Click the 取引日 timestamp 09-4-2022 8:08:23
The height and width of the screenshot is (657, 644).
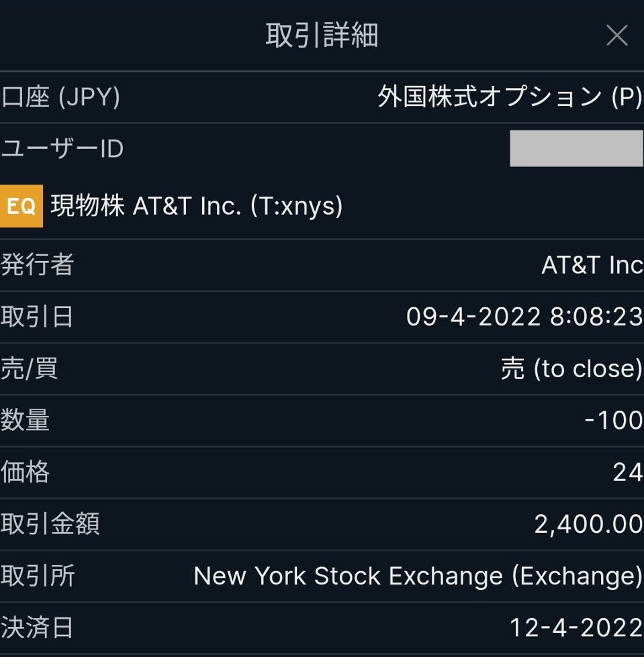[x=524, y=317]
